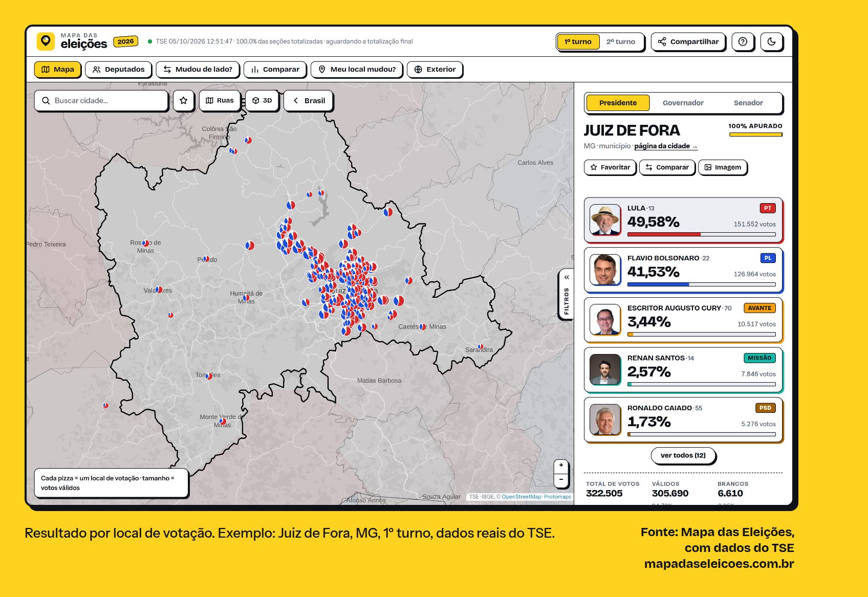Click the PL party badge
Viewport: 868px width, 597px height.
tap(768, 258)
